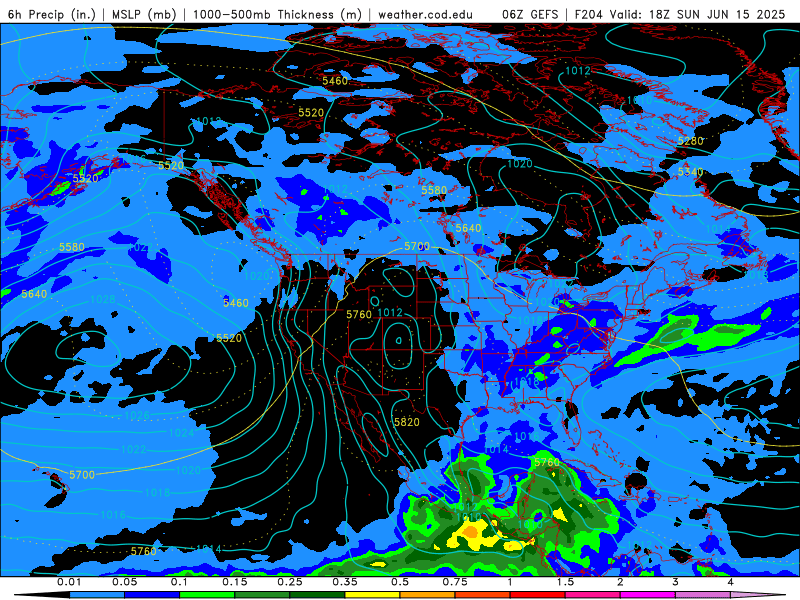Select the light purple 3 inch legend swatch
Screen dimensions: 800x600
click(x=703, y=595)
